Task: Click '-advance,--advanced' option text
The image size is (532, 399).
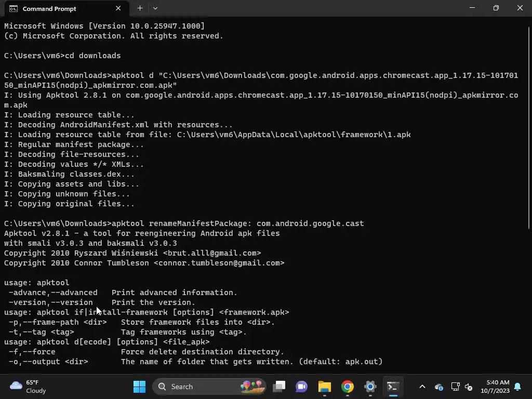Action: click(53, 293)
